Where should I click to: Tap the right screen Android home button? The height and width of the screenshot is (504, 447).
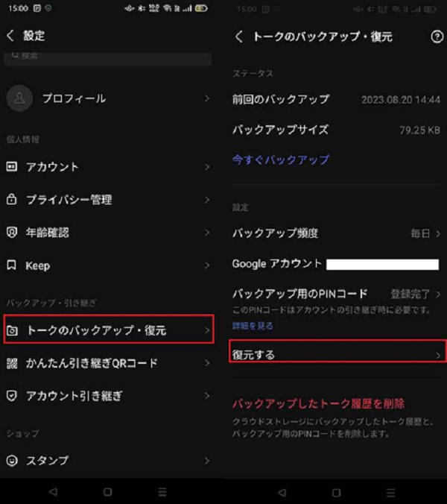click(x=336, y=492)
